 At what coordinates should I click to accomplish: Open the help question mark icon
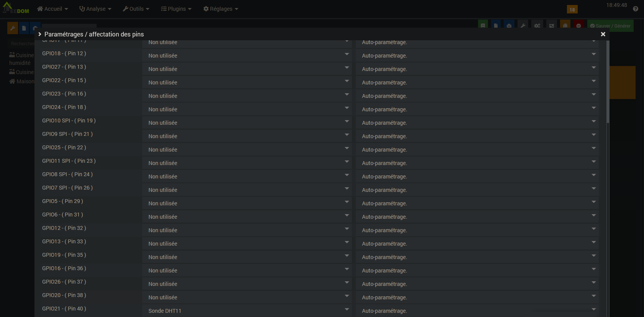[x=636, y=9]
